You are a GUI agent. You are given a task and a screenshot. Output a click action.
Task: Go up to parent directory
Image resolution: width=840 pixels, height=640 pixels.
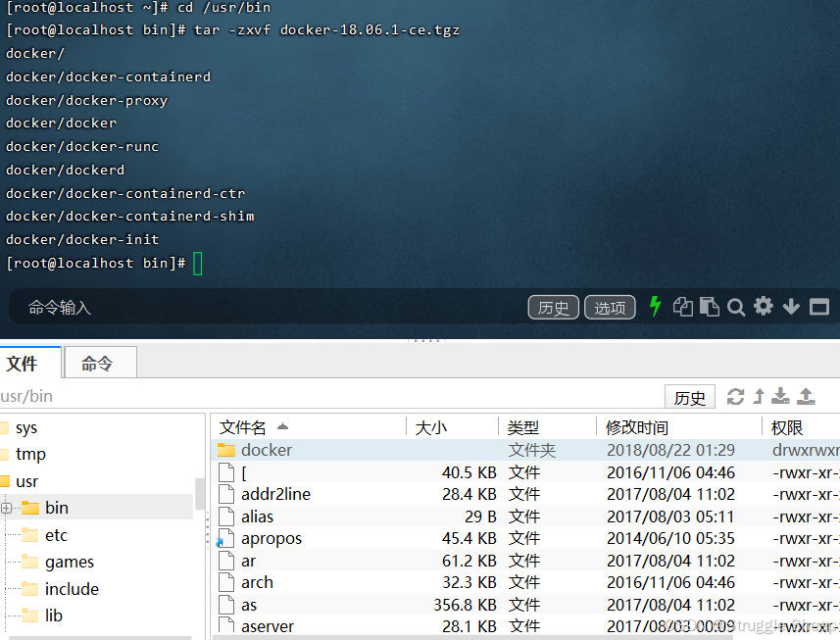[x=759, y=396]
